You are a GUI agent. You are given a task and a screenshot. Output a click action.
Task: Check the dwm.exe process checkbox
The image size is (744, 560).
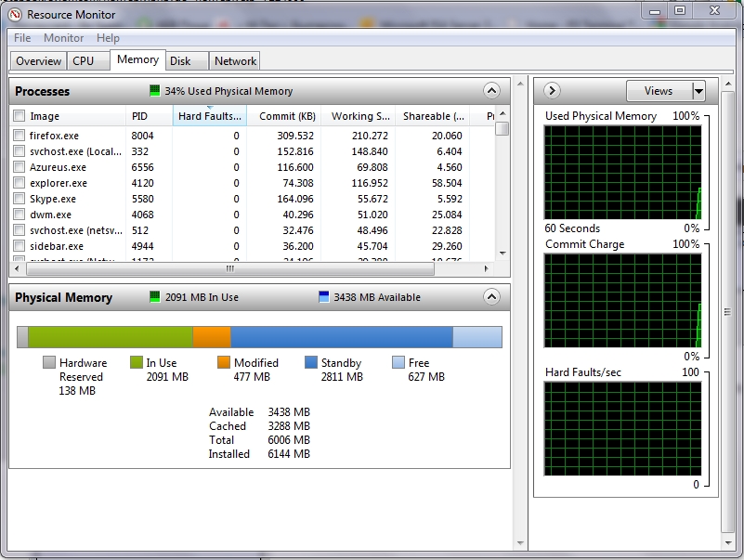pos(19,214)
